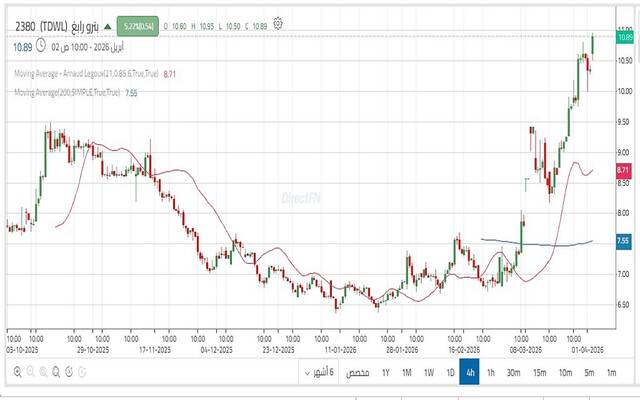The height and width of the screenshot is (400, 640).
Task: Select the 1m interval
Action: pyautogui.click(x=611, y=373)
